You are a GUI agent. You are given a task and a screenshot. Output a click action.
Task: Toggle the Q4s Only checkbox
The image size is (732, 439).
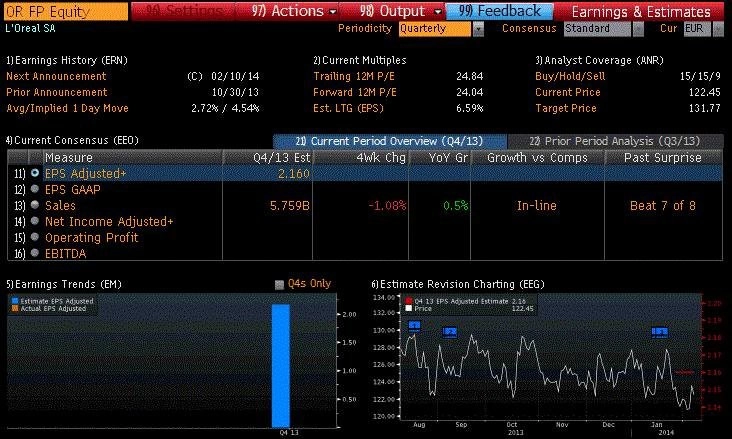tap(279, 284)
